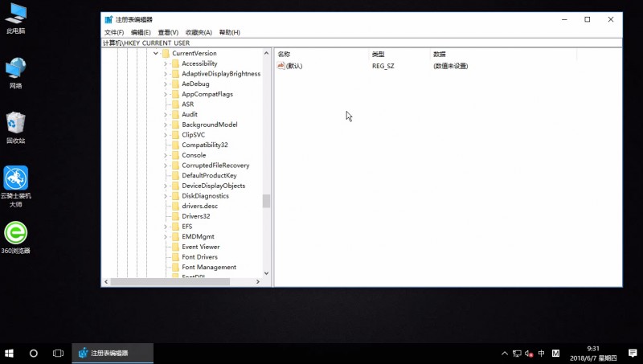Viewport: 643px width, 364px height.
Task: Expand the AeDebug key
Action: [x=166, y=84]
